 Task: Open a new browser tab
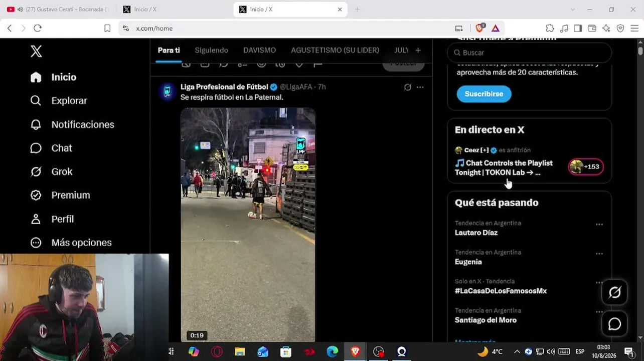click(357, 9)
